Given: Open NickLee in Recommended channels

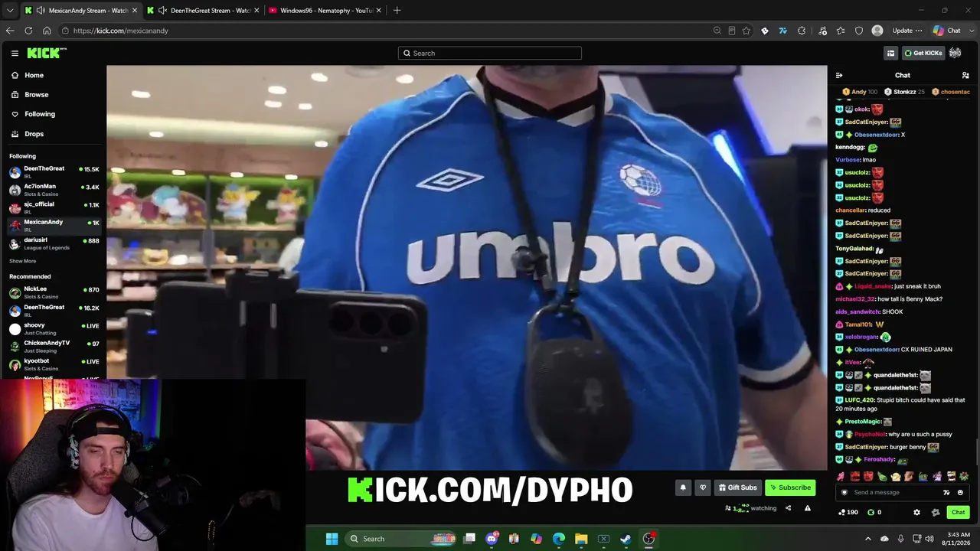Looking at the screenshot, I should coord(54,292).
